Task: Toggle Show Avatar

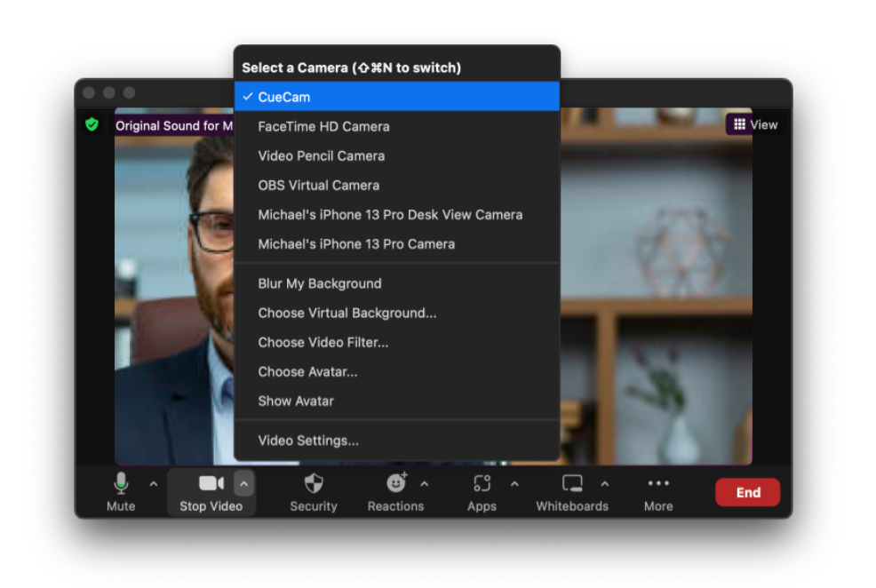Action: [396, 401]
